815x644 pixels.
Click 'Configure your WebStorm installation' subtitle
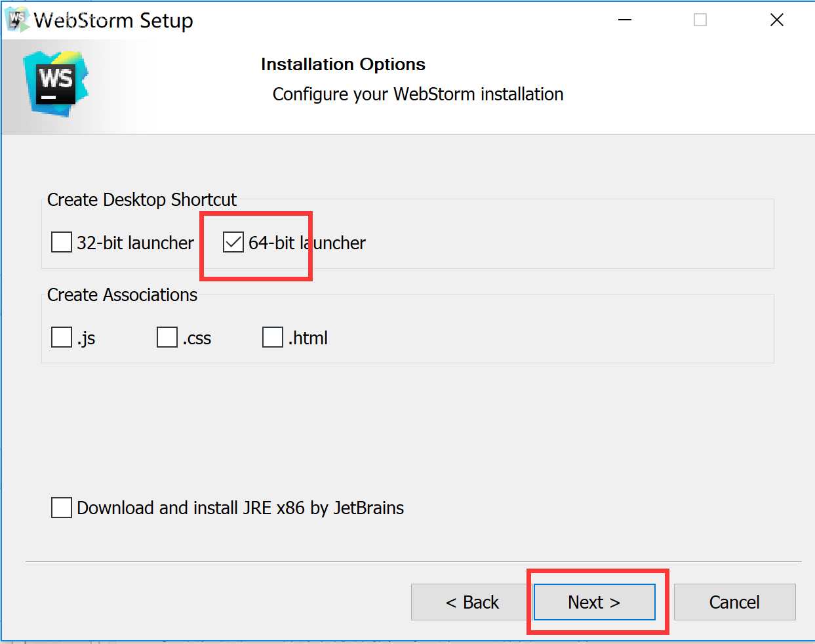point(418,94)
